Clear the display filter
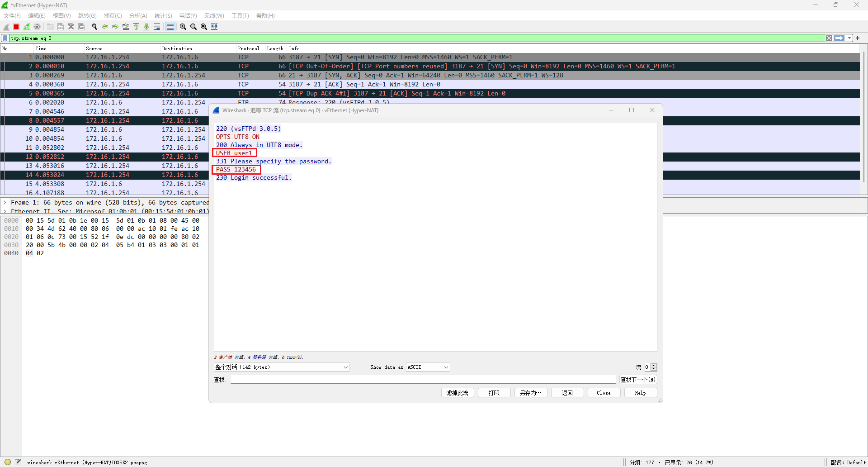 pyautogui.click(x=829, y=38)
